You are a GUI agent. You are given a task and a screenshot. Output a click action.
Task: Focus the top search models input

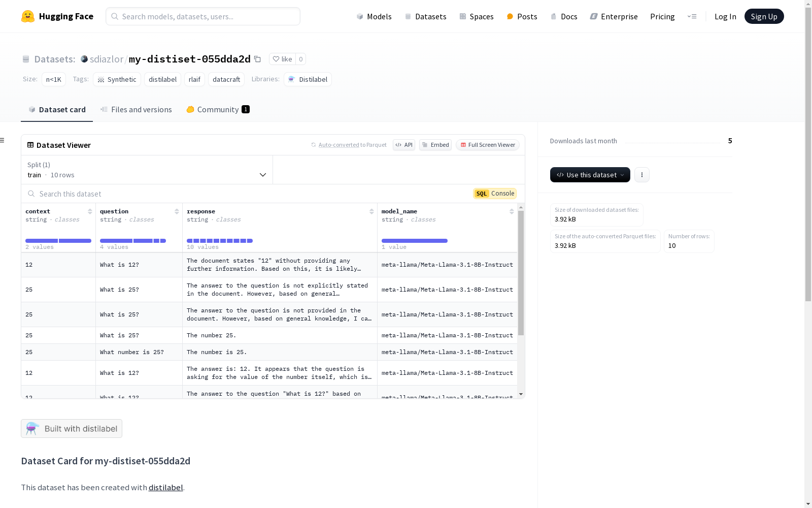point(203,16)
